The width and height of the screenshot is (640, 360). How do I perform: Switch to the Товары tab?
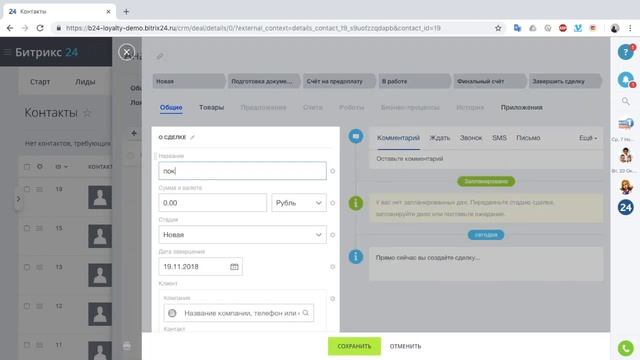click(211, 107)
